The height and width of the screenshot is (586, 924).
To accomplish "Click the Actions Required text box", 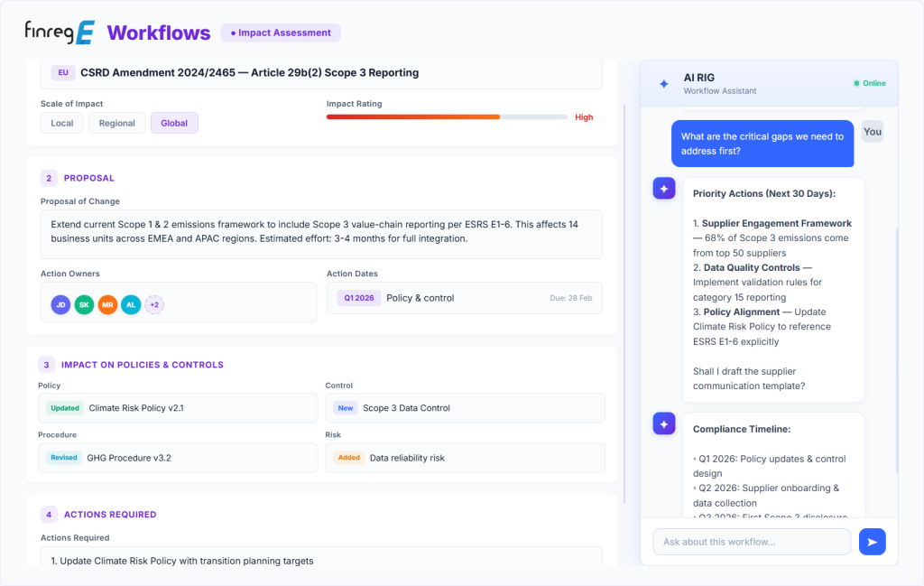I will 321,556.
